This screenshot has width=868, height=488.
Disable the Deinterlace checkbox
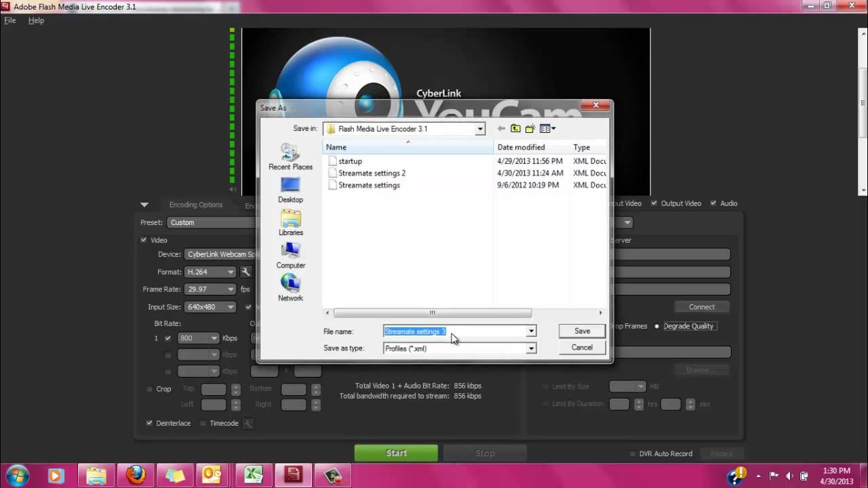[149, 424]
